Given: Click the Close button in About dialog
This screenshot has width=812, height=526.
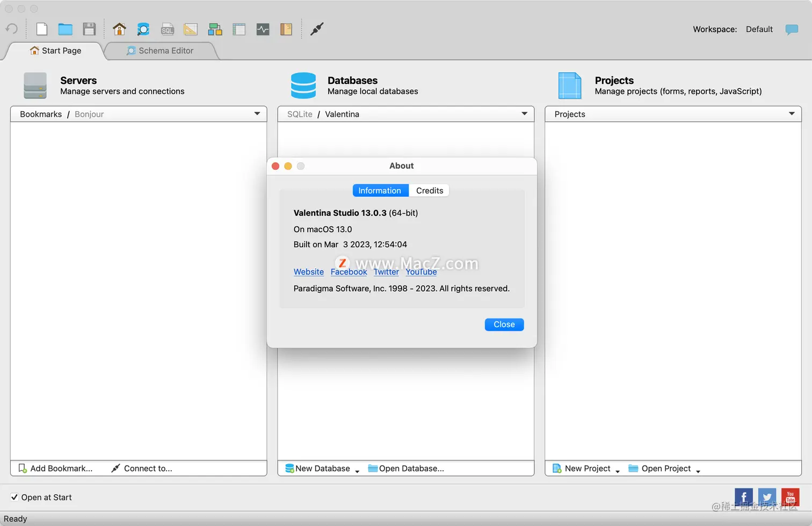Looking at the screenshot, I should pyautogui.click(x=504, y=325).
